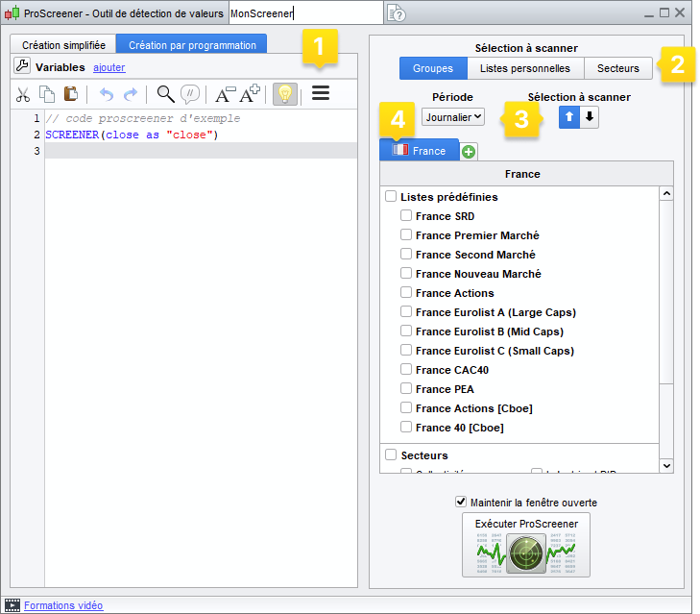This screenshot has width=700, height=614.
Task: Click code line 3 in editor
Action: coord(201,151)
